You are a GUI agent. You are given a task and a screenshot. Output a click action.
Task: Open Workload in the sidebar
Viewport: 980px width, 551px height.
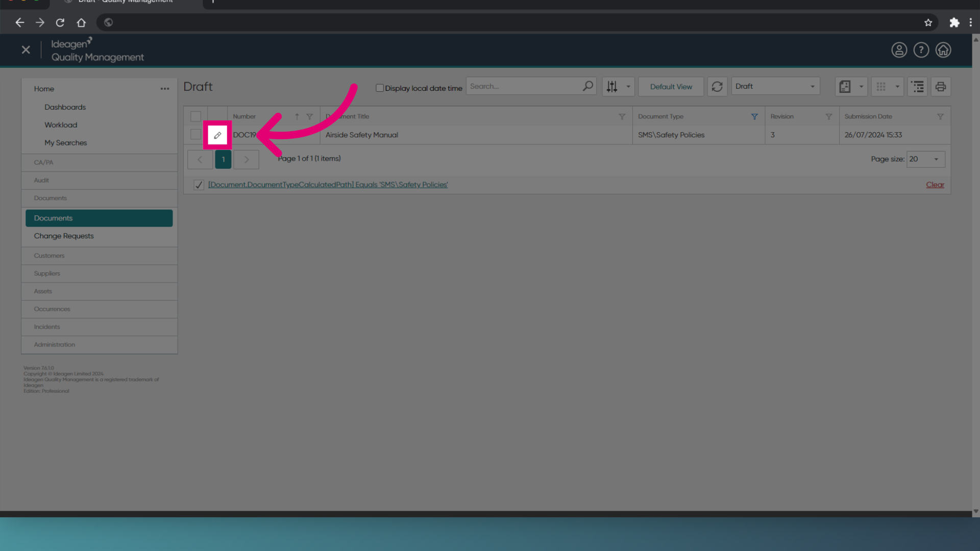61,125
